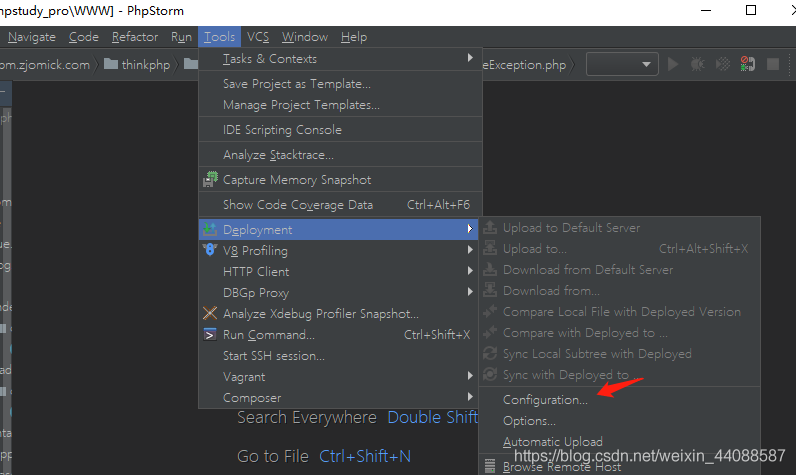Click the Run Command terminal icon
The image size is (796, 475).
click(x=210, y=334)
